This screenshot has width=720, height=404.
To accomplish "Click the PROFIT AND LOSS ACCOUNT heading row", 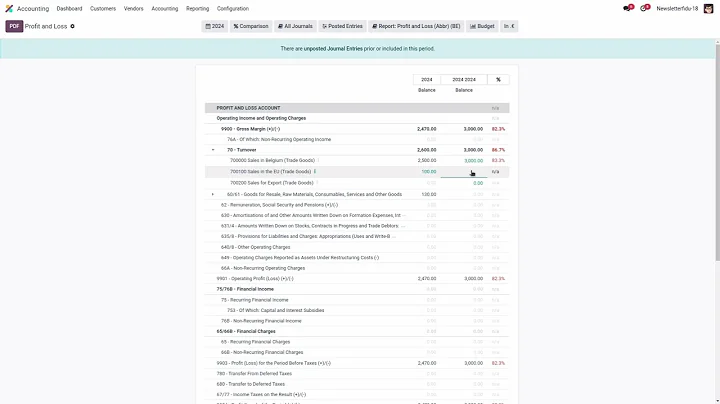I will pyautogui.click(x=357, y=108).
